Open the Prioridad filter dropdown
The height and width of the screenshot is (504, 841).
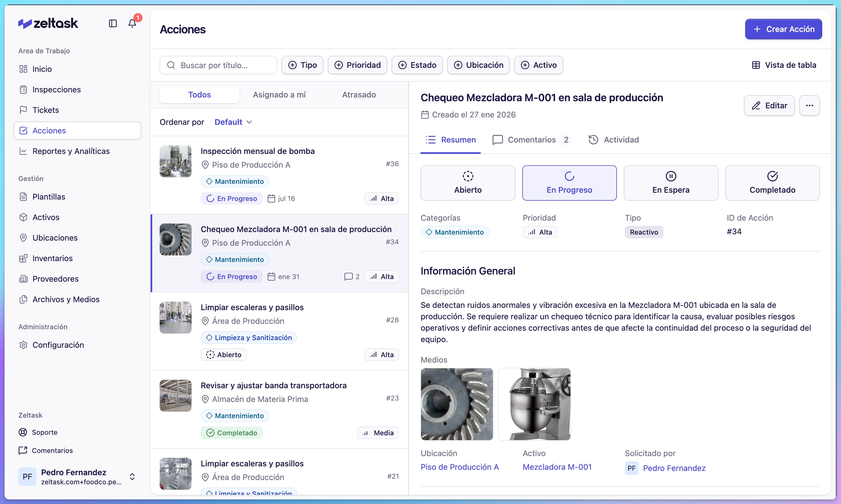pos(357,65)
